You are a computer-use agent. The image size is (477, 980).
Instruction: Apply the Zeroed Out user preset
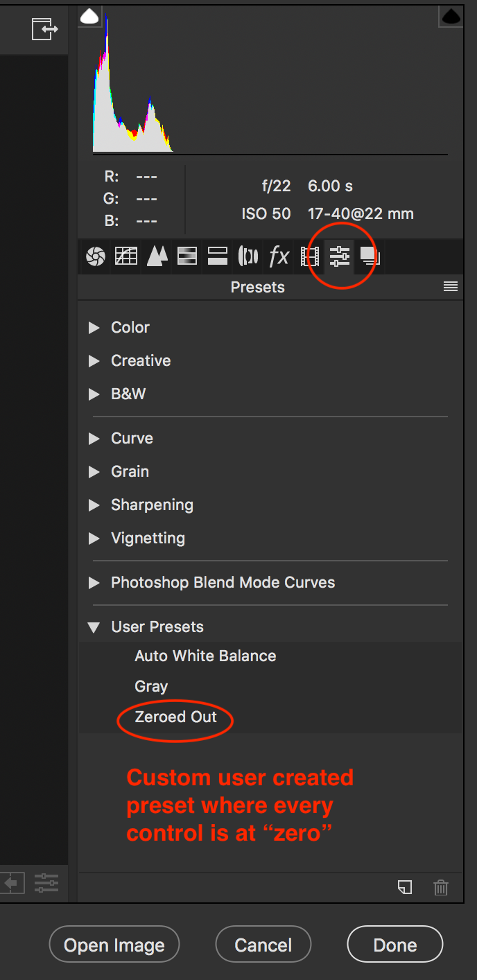pos(176,717)
